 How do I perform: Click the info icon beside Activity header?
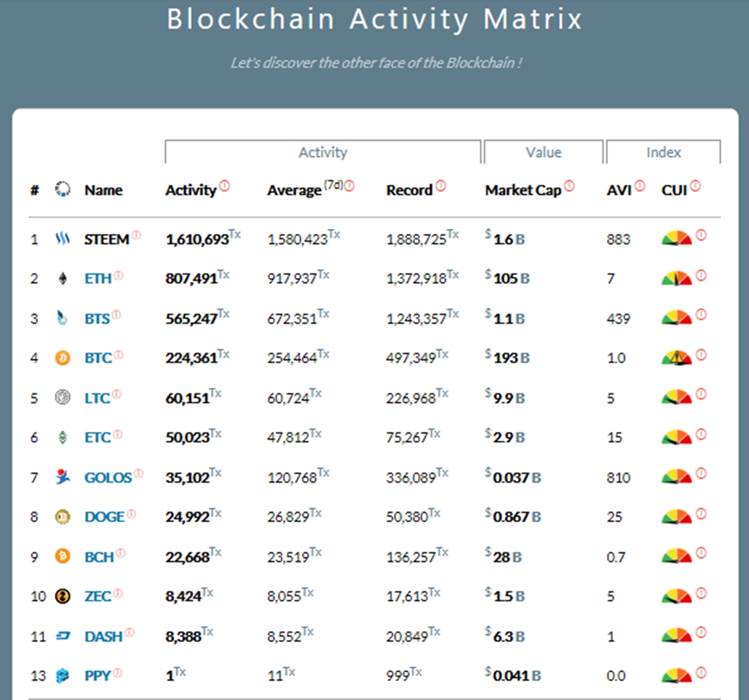224,185
